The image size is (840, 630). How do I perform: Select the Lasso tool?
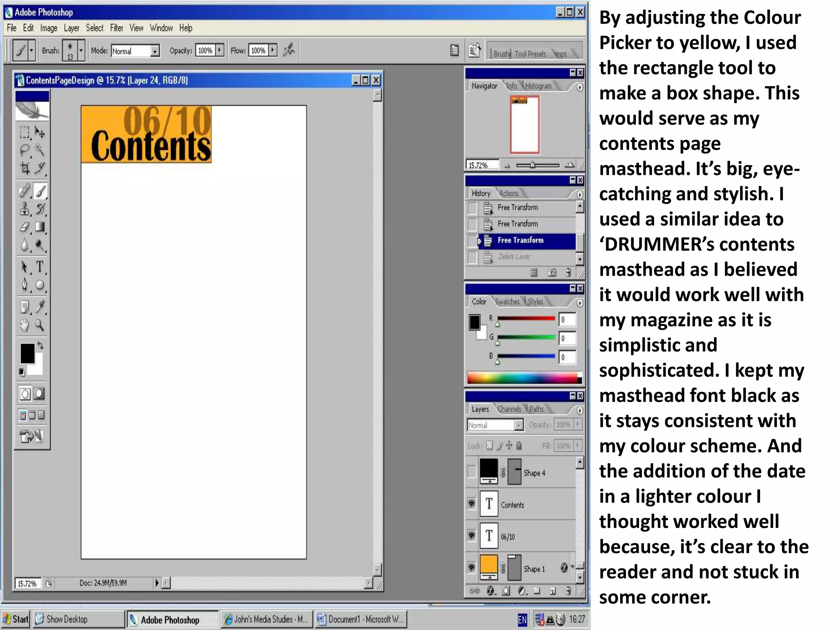coord(25,150)
